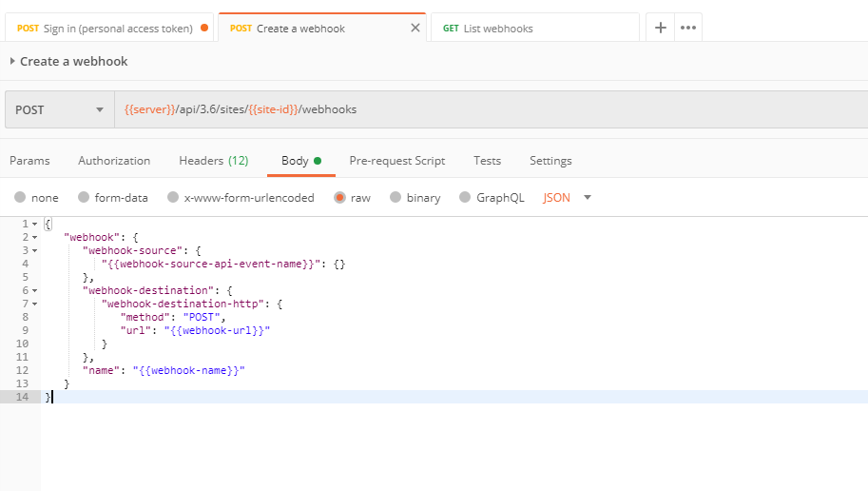
Task: Open the POST method dropdown
Action: pos(59,109)
